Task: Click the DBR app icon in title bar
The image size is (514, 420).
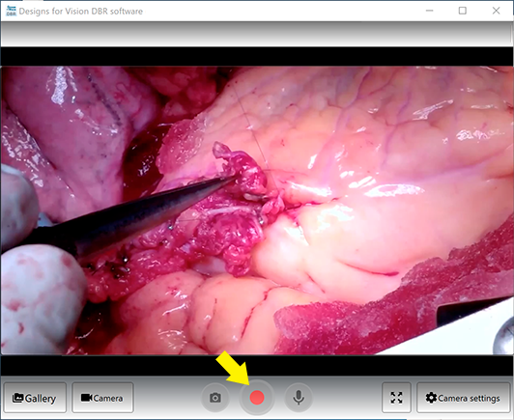Action: 12,11
